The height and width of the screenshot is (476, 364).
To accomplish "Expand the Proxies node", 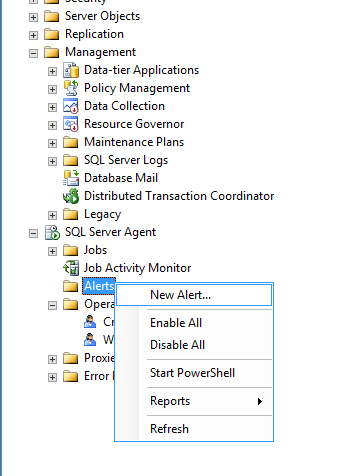I will (x=52, y=359).
